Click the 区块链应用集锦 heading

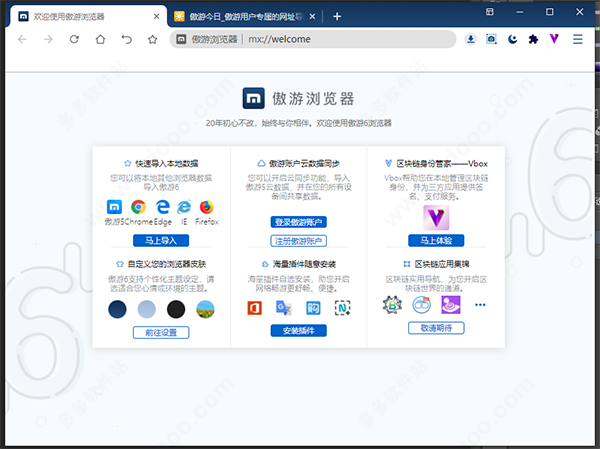tap(442, 264)
